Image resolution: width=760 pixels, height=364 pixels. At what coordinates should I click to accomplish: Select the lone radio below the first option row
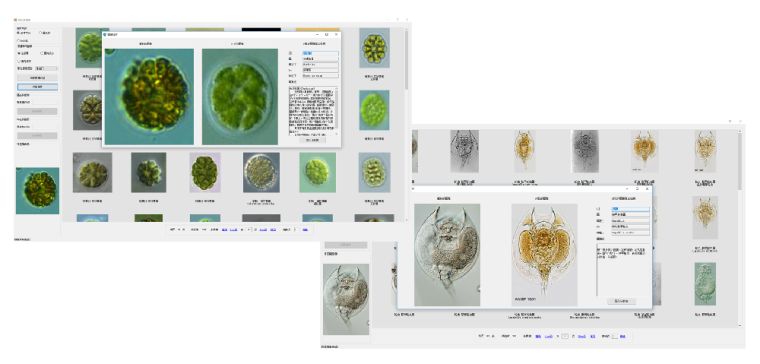click(x=18, y=41)
